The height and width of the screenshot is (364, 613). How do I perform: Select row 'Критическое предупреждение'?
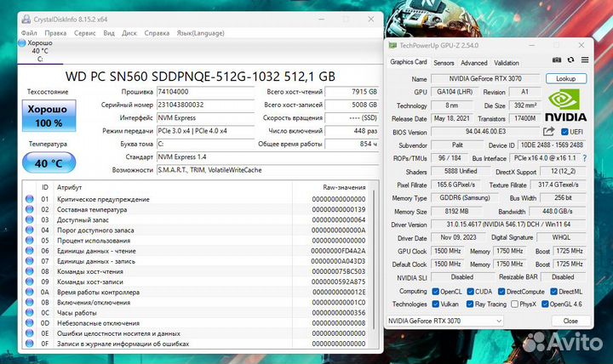tap(198, 199)
